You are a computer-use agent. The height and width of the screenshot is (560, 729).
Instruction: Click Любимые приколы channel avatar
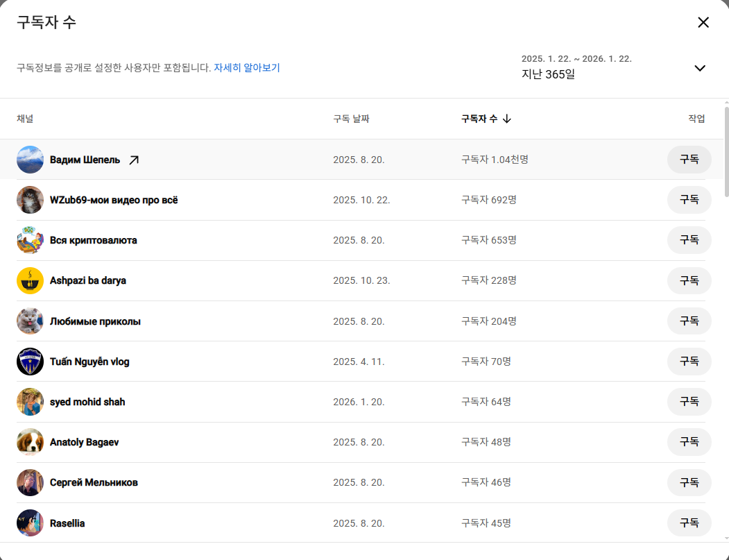(30, 321)
